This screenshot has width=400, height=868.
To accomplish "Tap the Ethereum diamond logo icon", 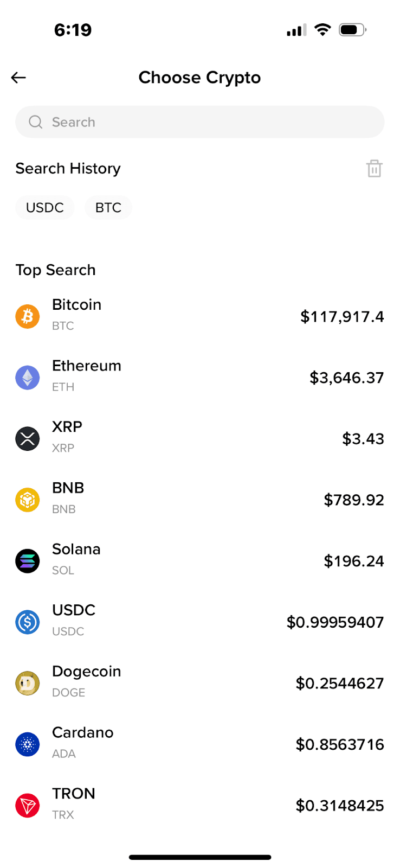I will (x=28, y=378).
